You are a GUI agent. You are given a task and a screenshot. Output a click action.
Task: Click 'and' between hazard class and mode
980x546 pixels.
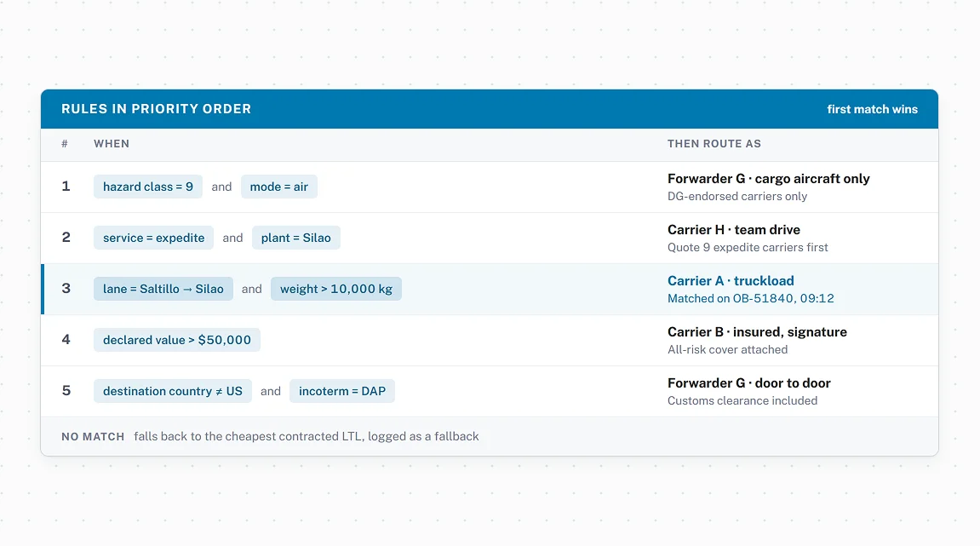tap(221, 187)
